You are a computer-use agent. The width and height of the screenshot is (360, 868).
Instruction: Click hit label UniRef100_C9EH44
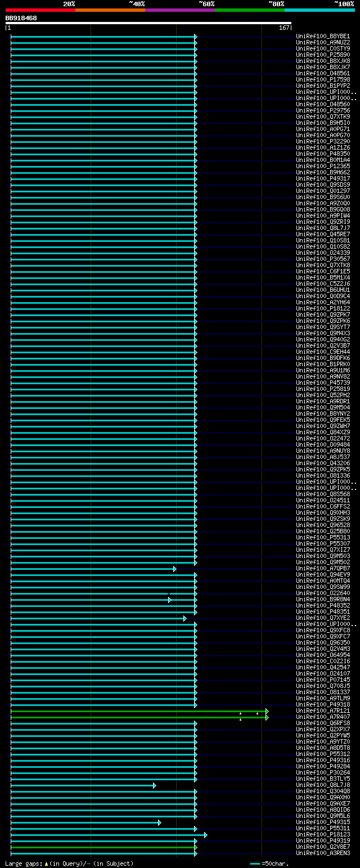323,352
